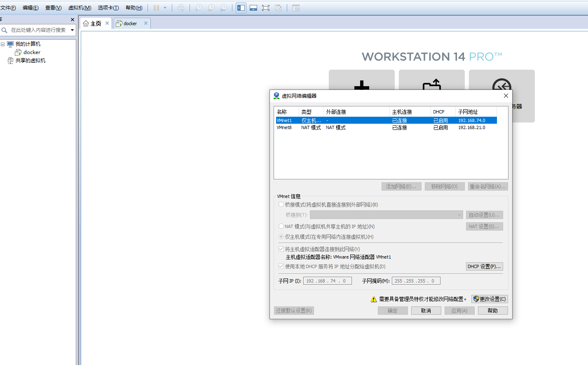Open the 查看(V) menu
Image resolution: width=588 pixels, height=365 pixels.
(x=53, y=8)
